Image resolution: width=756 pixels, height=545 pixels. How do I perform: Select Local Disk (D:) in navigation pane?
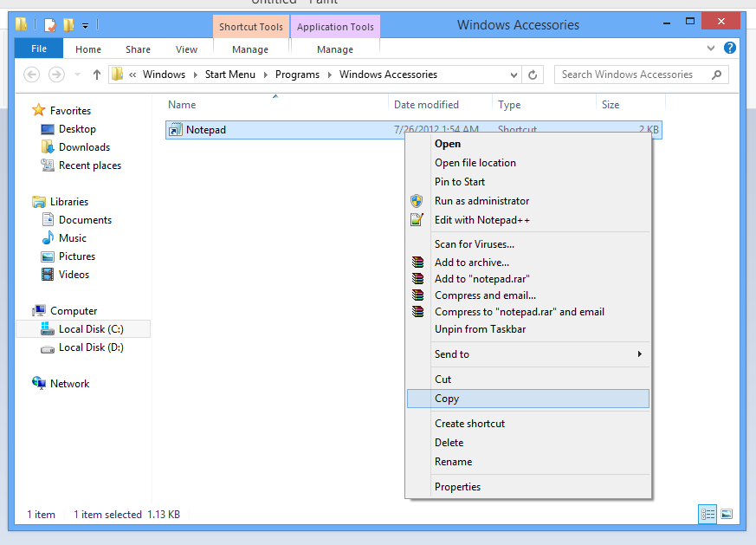[90, 347]
